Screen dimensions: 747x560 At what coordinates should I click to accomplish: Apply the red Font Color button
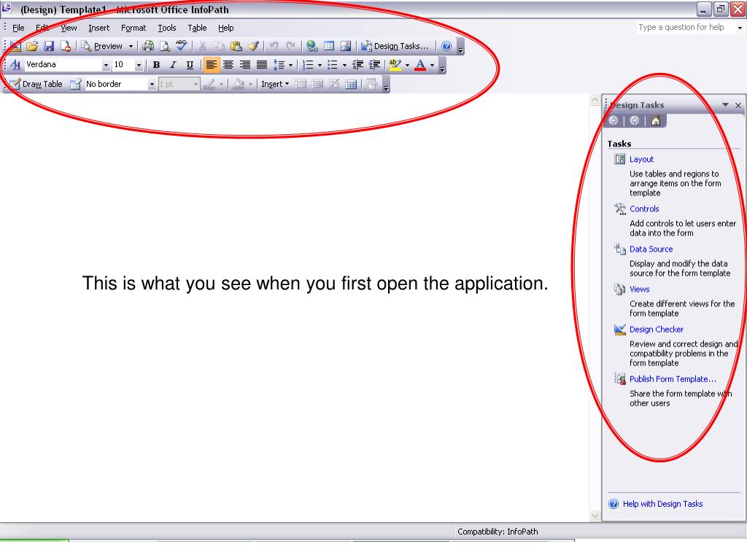pos(420,65)
